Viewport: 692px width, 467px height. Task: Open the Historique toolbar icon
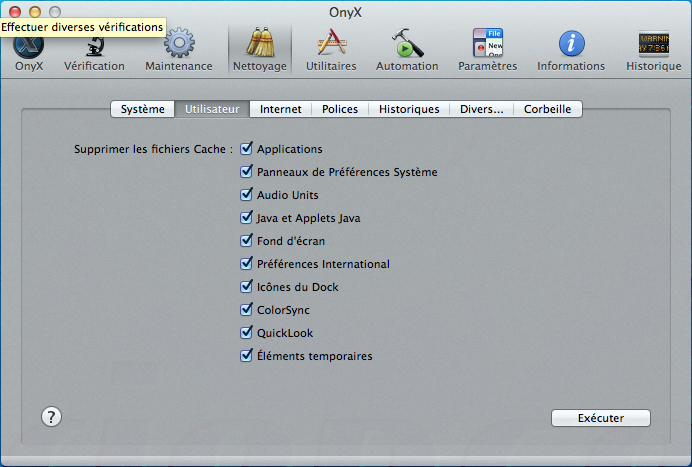pyautogui.click(x=654, y=50)
